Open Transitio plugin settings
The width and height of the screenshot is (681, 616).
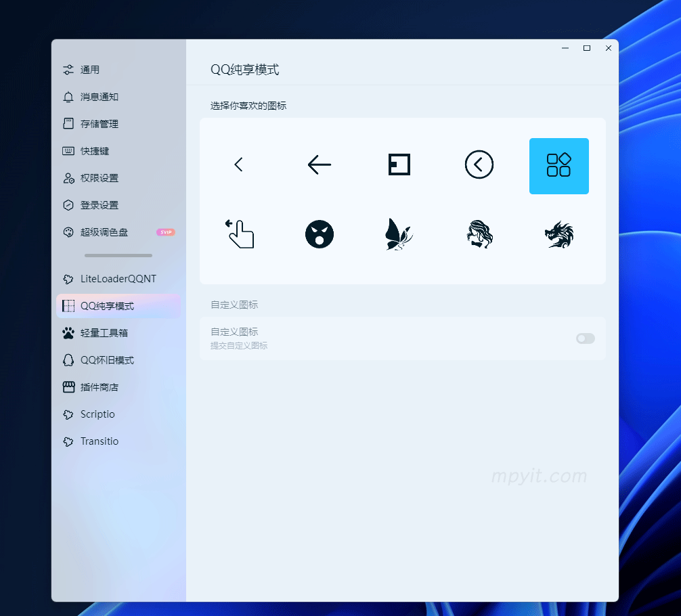(118, 441)
